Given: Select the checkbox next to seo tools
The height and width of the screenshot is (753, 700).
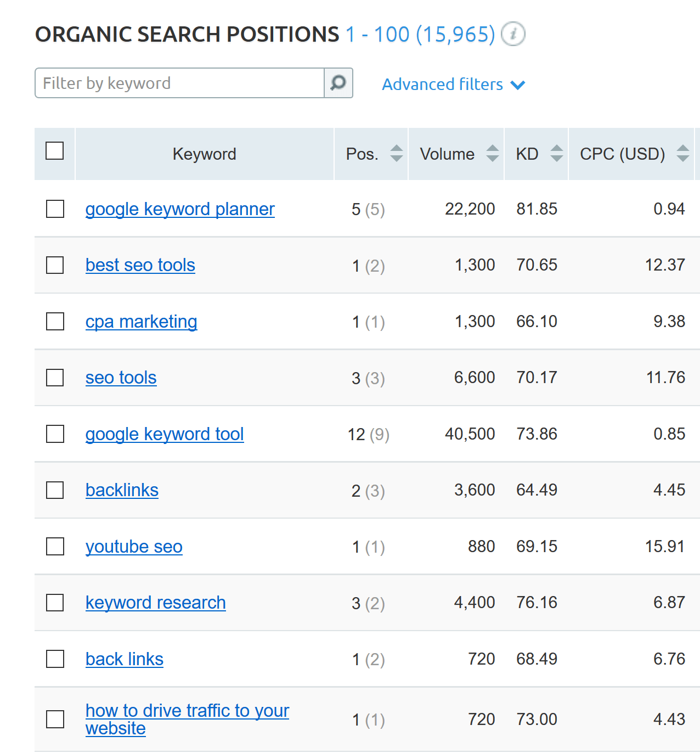Looking at the screenshot, I should point(55,378).
